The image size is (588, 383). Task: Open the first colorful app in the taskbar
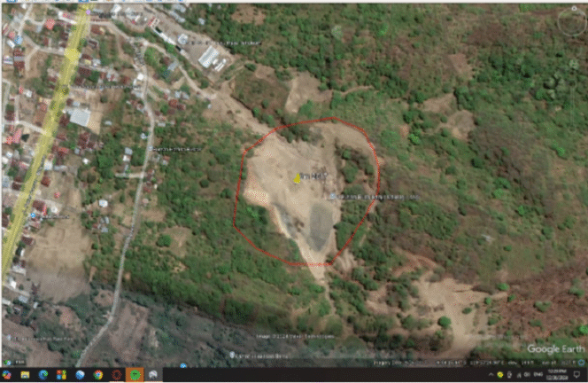pyautogui.click(x=6, y=375)
